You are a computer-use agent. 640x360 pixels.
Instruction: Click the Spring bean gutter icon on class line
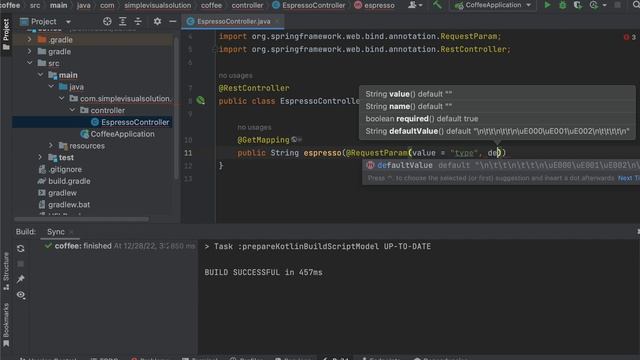click(200, 100)
